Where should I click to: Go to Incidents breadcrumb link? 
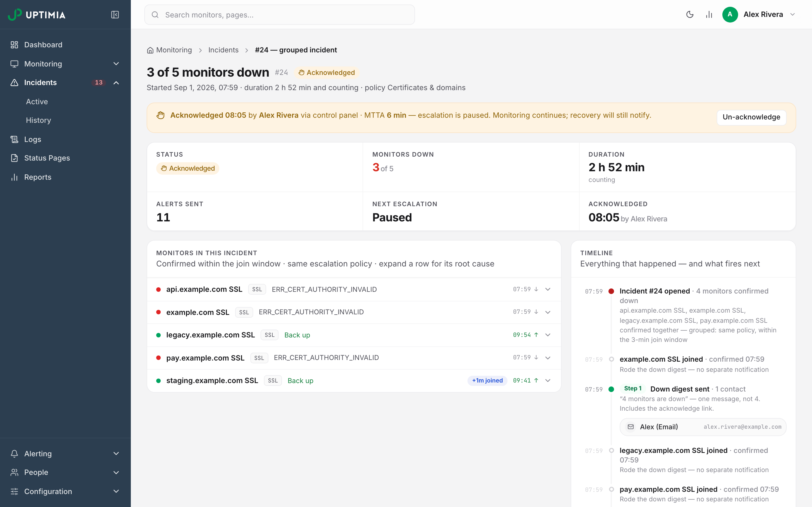[x=223, y=50]
